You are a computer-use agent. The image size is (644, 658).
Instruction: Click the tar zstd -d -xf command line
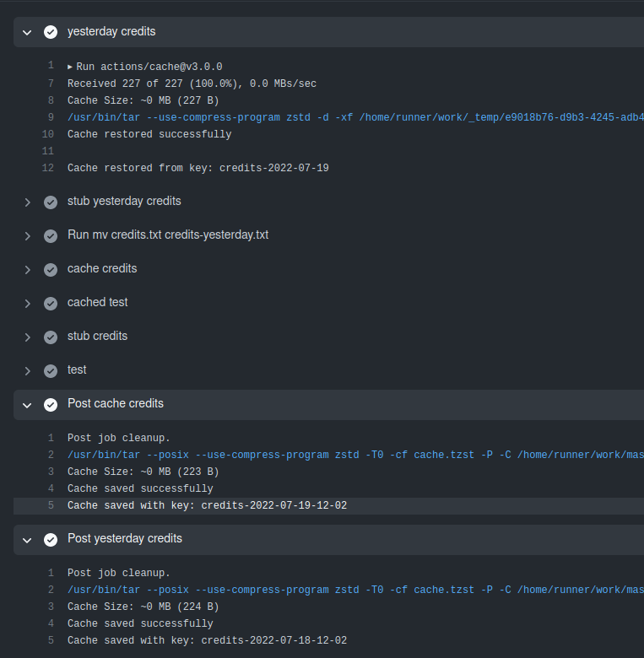click(355, 117)
